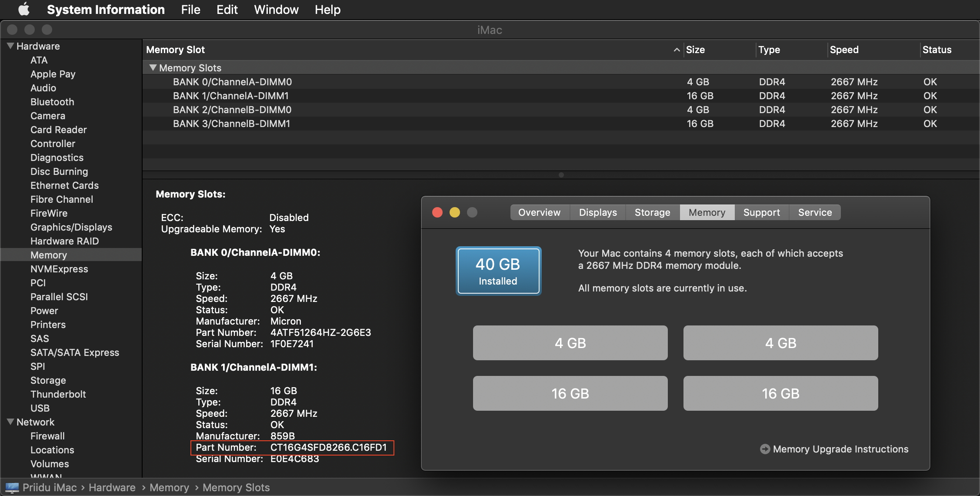Select Disc Burning in the sidebar
Viewport: 980px width, 496px height.
(59, 171)
